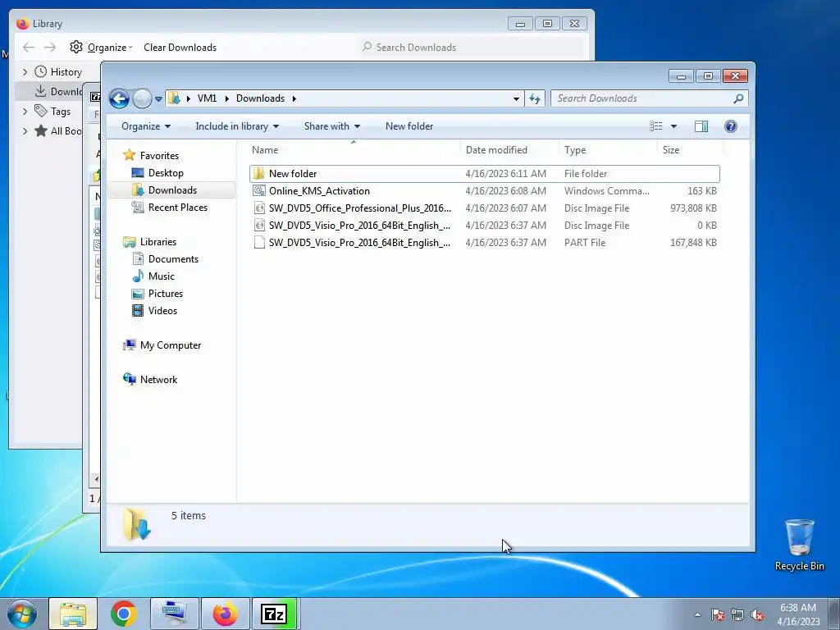Open the Recycle Bin on the desktop
Image resolution: width=840 pixels, height=630 pixels.
[799, 545]
